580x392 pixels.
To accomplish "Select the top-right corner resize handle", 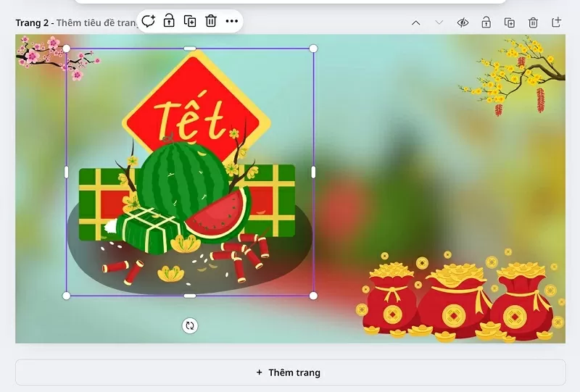I will 313,49.
